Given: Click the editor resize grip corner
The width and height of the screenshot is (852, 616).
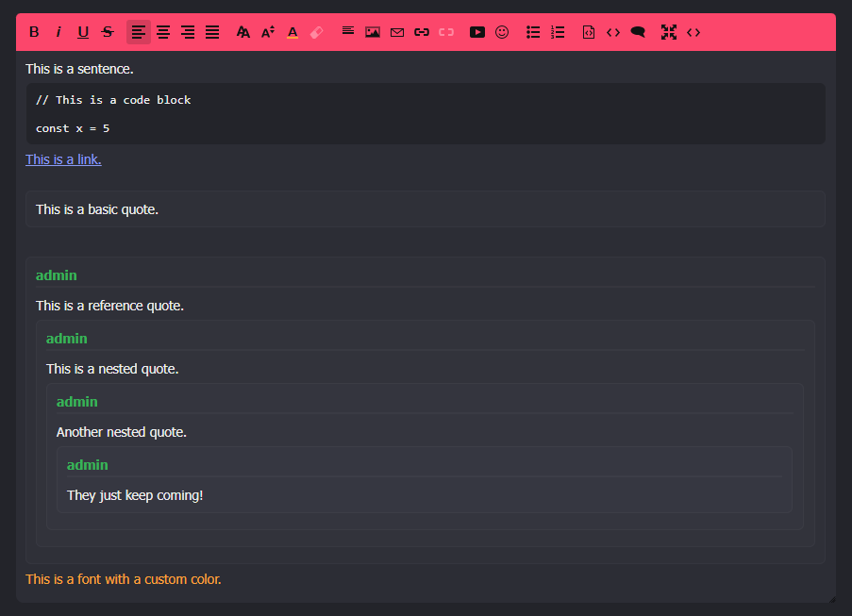Looking at the screenshot, I should pos(831,598).
